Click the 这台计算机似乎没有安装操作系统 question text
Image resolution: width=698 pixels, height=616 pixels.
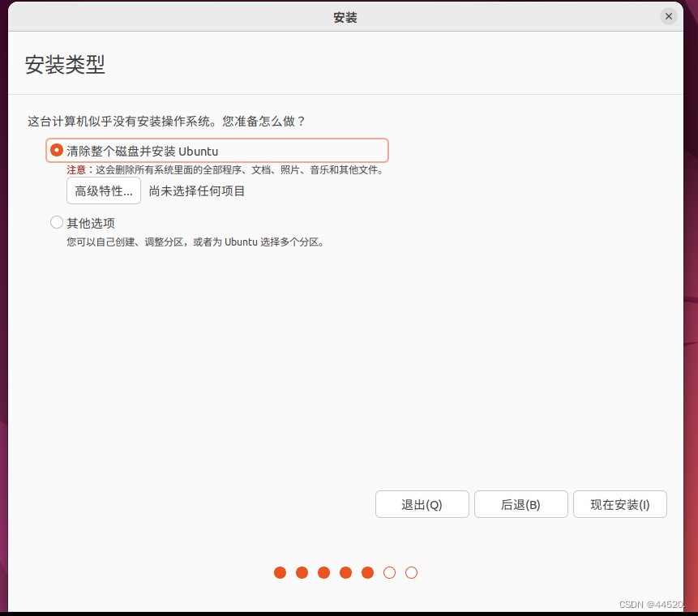166,121
